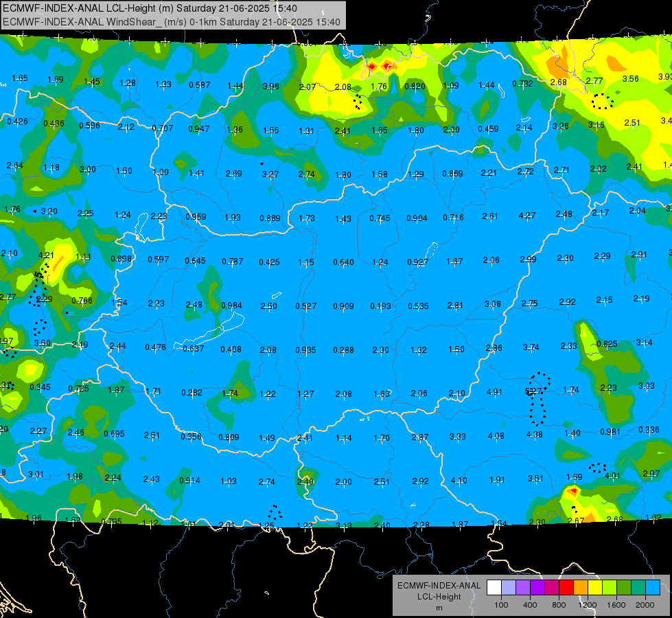This screenshot has width=672, height=618.
Task: Click the wind shear value 0.587
Action: (200, 85)
